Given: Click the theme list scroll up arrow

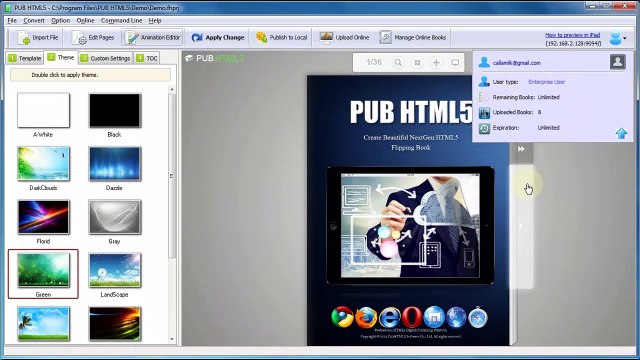Looking at the screenshot, I should pyautogui.click(x=172, y=89).
